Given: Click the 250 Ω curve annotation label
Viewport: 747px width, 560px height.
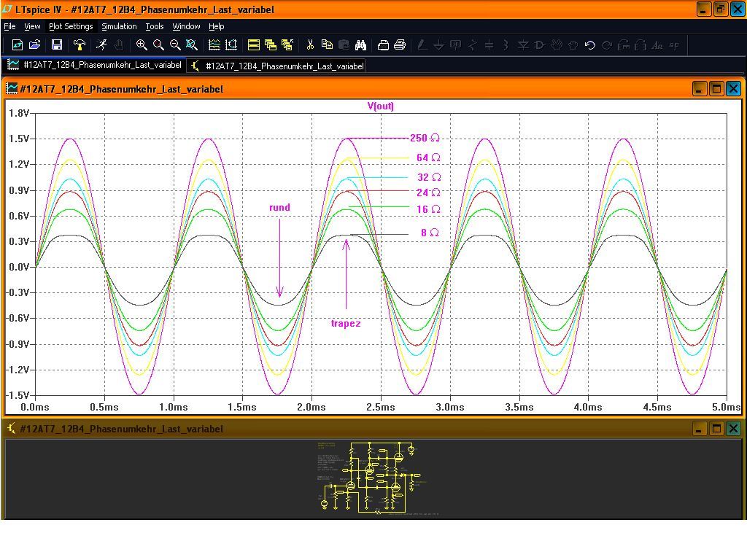Looking at the screenshot, I should pyautogui.click(x=425, y=138).
